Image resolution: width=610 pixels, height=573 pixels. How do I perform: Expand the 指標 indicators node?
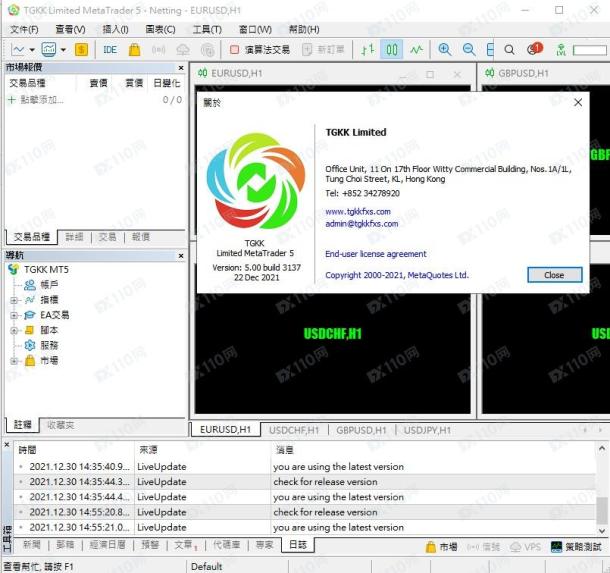point(14,300)
